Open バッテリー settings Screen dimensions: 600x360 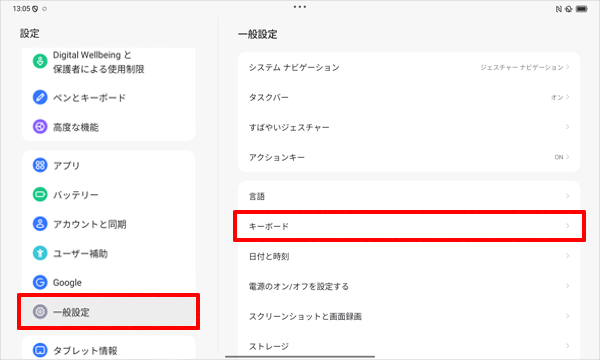pyautogui.click(x=108, y=194)
